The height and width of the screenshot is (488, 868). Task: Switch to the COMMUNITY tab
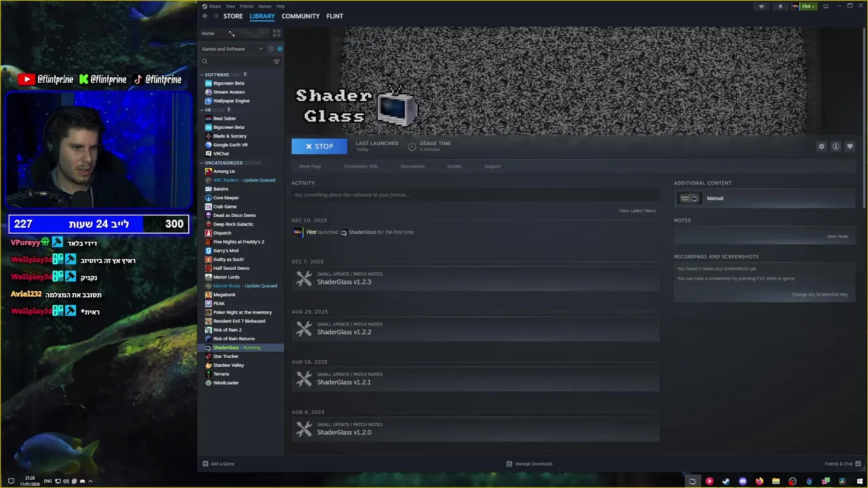pos(300,16)
